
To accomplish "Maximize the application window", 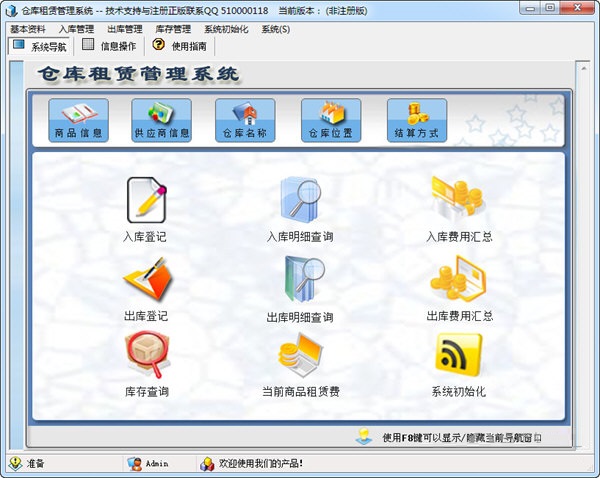I will (550, 8).
